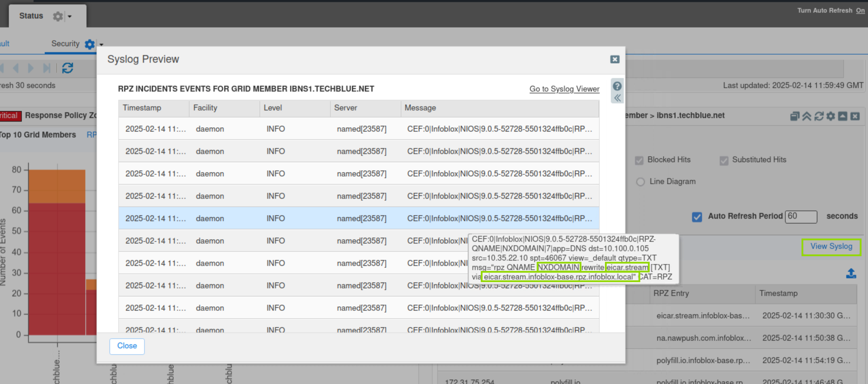Open the Security tab gear settings

click(90, 44)
